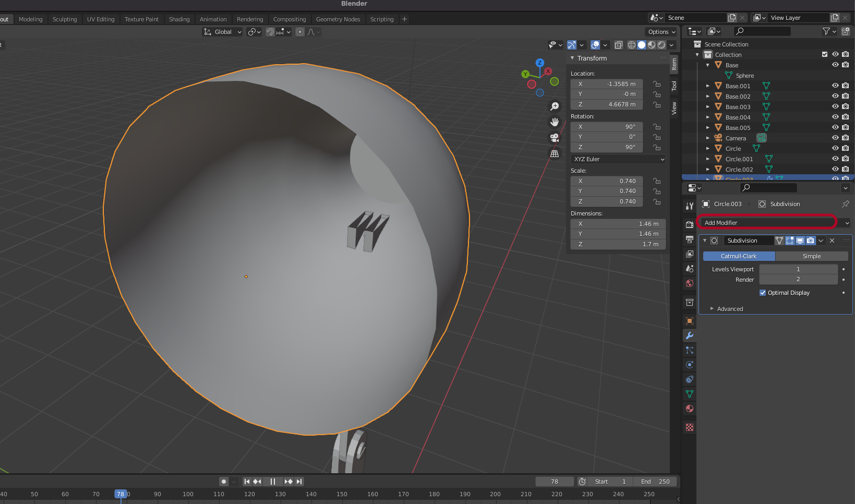The width and height of the screenshot is (855, 504).
Task: Select wireframe viewport shading
Action: point(632,45)
